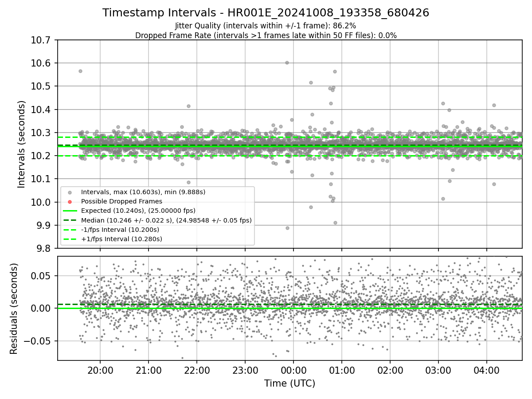This screenshot has height=399, width=532.
Task: Select legend entry 'Expected (10.240s), (25.00000 fps)'
Action: 138,211
